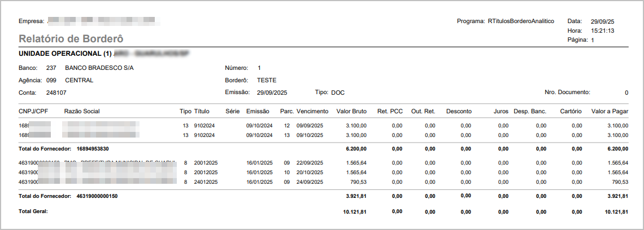Click the CNPJ/CPF column header
644x230 pixels.
pos(33,111)
